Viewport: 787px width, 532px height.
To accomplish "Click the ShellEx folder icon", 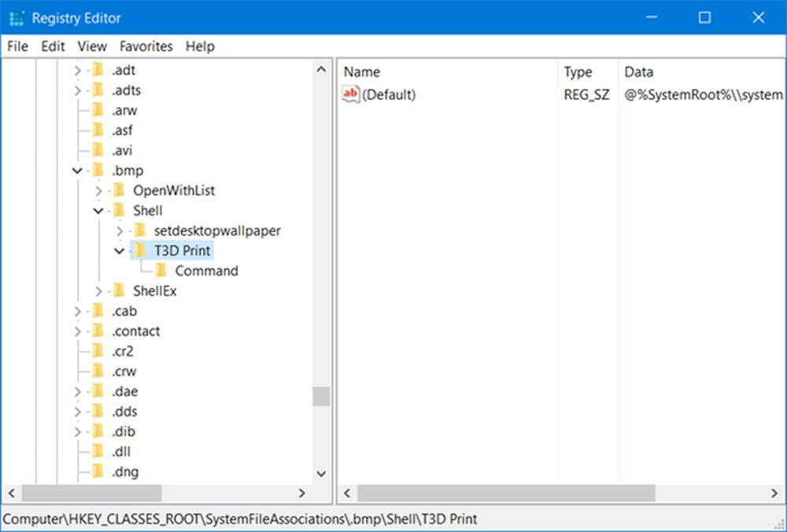I will point(119,290).
